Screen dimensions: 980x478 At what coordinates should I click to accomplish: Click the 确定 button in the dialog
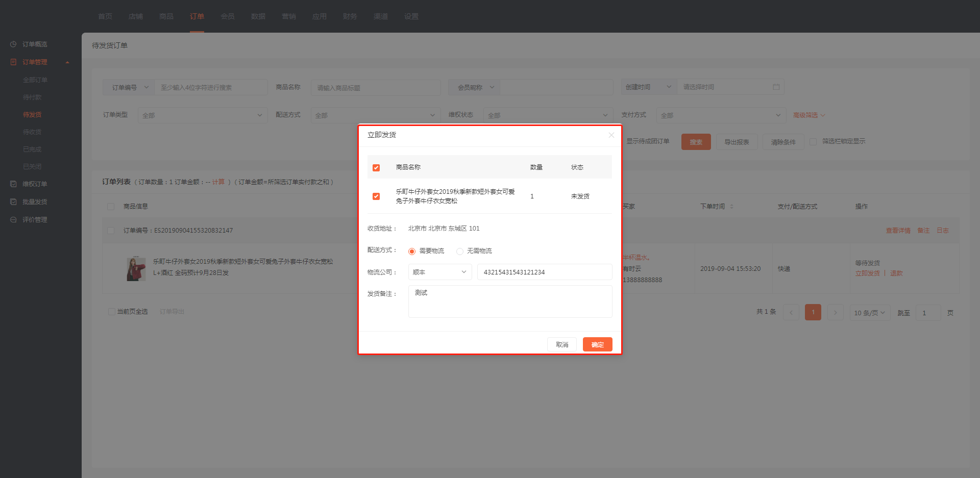click(598, 344)
